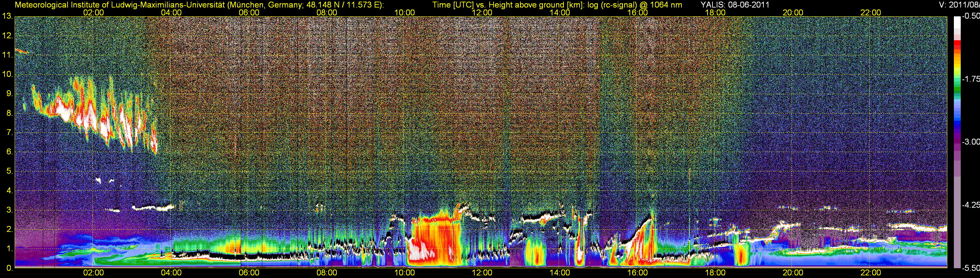The image size is (980, 278).
Task: Click the Meteorological Institute location title text
Action: (x=199, y=5)
